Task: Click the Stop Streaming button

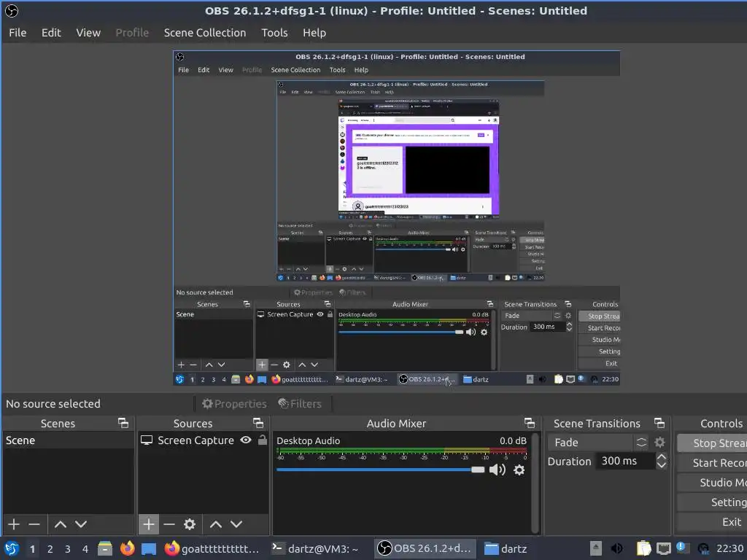Action: point(712,443)
